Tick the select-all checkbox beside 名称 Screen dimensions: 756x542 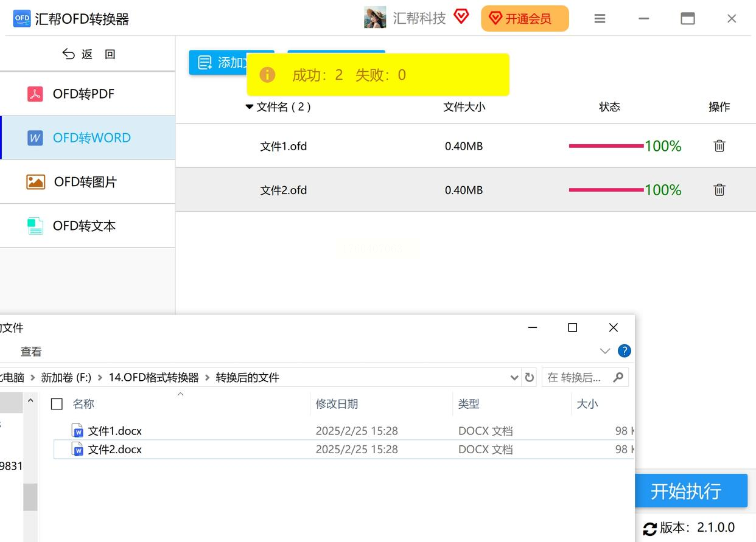pyautogui.click(x=57, y=404)
